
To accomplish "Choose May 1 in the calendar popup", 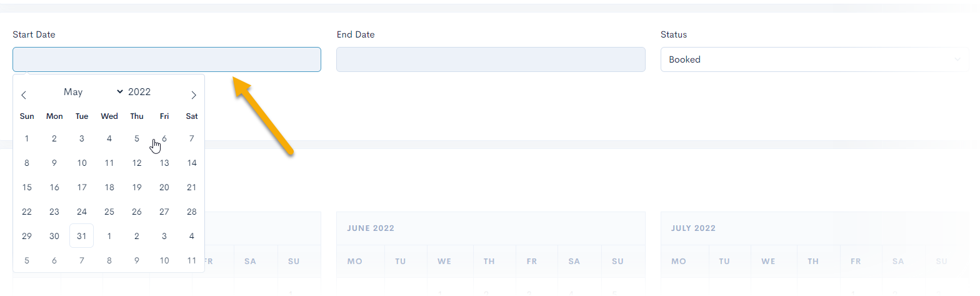I will click(x=27, y=139).
